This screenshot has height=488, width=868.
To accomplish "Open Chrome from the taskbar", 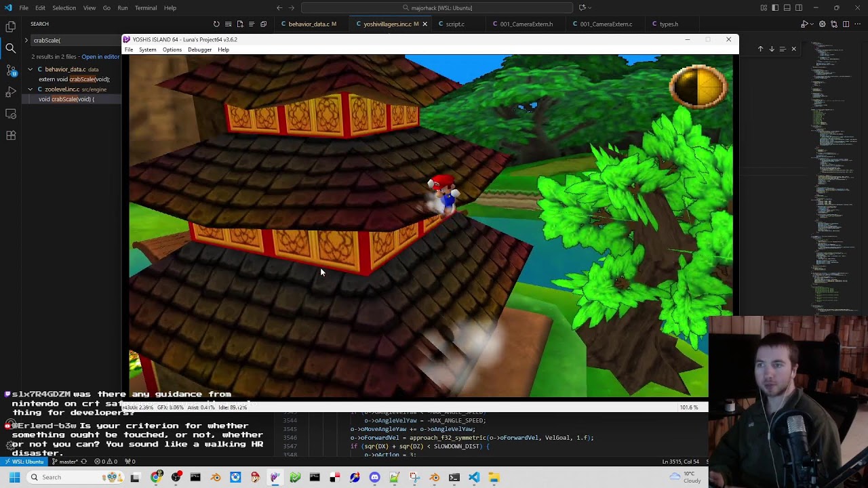I will tap(156, 477).
